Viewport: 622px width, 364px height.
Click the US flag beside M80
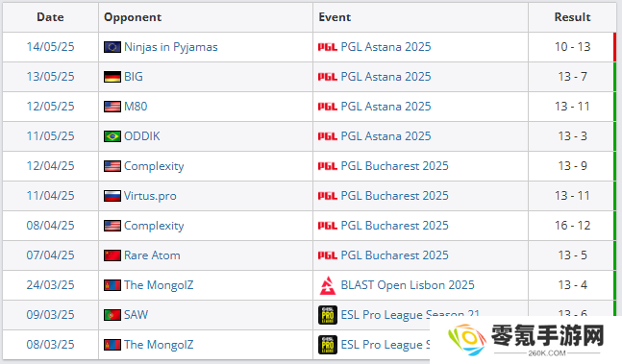pos(112,107)
